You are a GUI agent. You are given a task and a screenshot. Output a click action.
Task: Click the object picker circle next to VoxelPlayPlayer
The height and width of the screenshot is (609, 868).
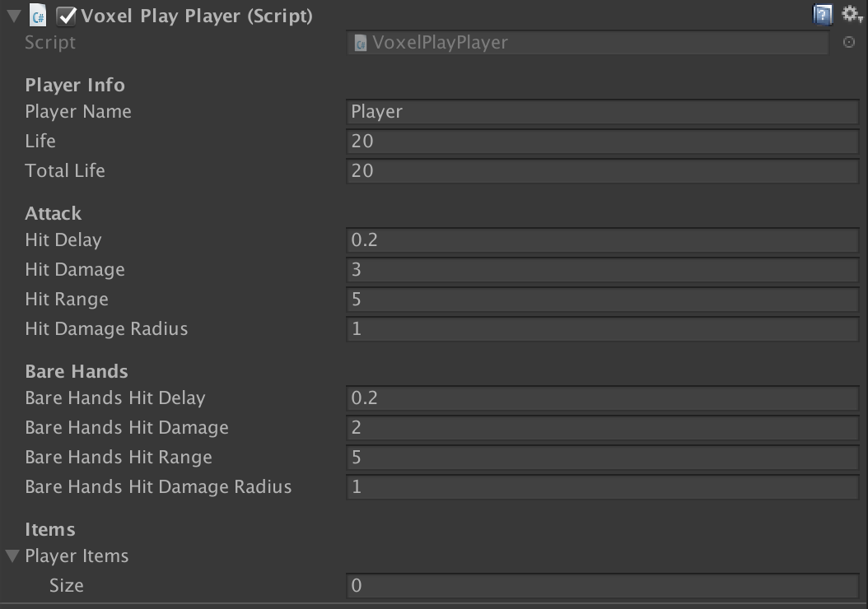click(x=849, y=43)
